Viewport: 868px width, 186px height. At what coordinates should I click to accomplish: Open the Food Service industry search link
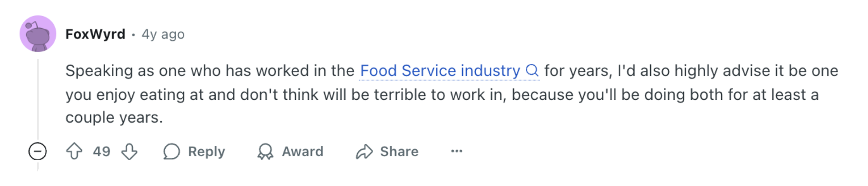coord(438,70)
